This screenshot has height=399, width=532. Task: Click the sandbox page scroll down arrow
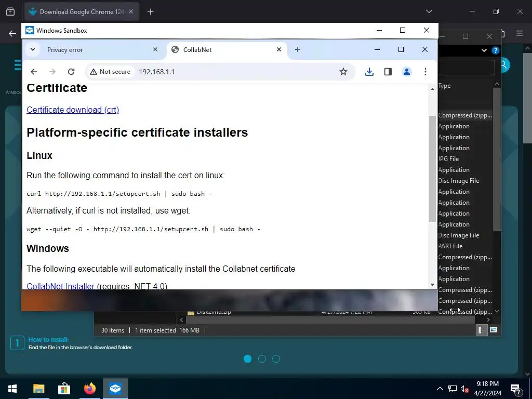[x=432, y=285]
